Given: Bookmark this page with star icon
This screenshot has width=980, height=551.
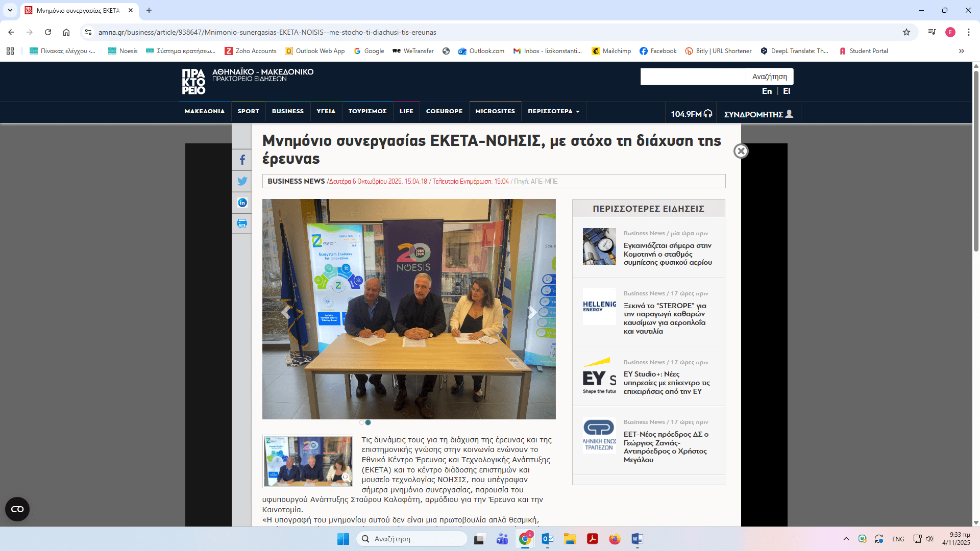Looking at the screenshot, I should (x=906, y=32).
